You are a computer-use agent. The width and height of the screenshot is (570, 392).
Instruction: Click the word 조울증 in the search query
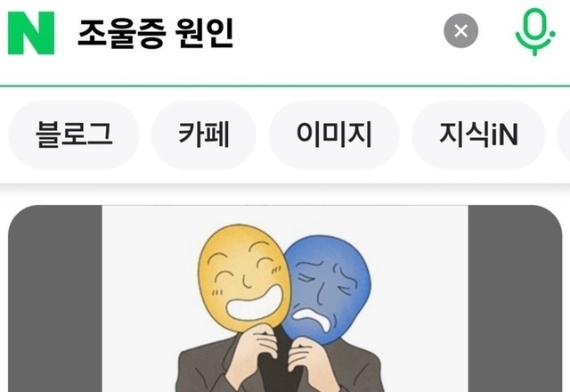click(x=122, y=34)
